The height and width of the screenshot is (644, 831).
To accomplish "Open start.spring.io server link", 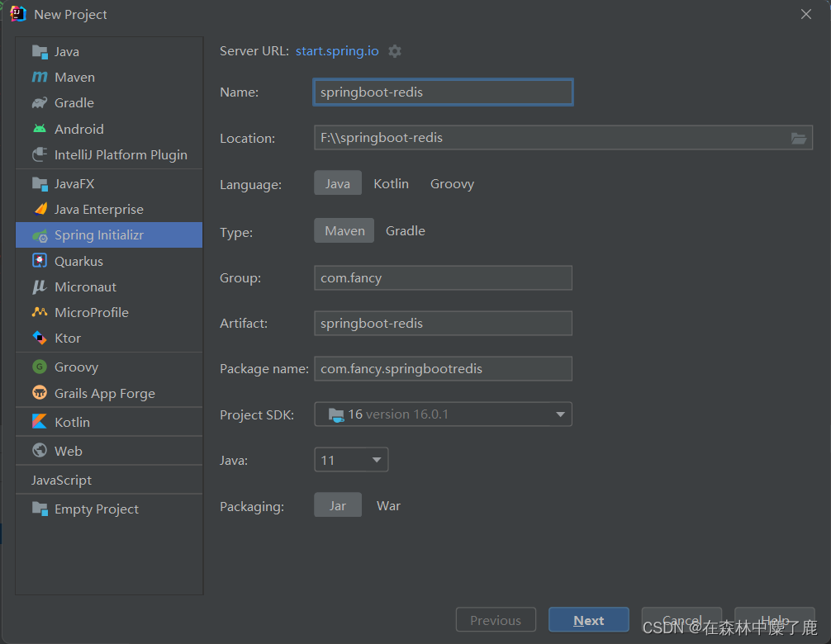I will (337, 51).
